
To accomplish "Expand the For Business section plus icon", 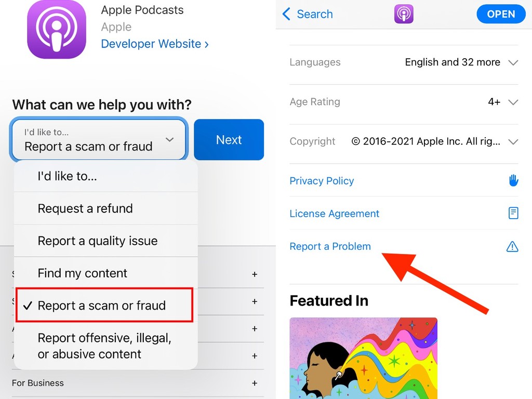I will tap(255, 383).
